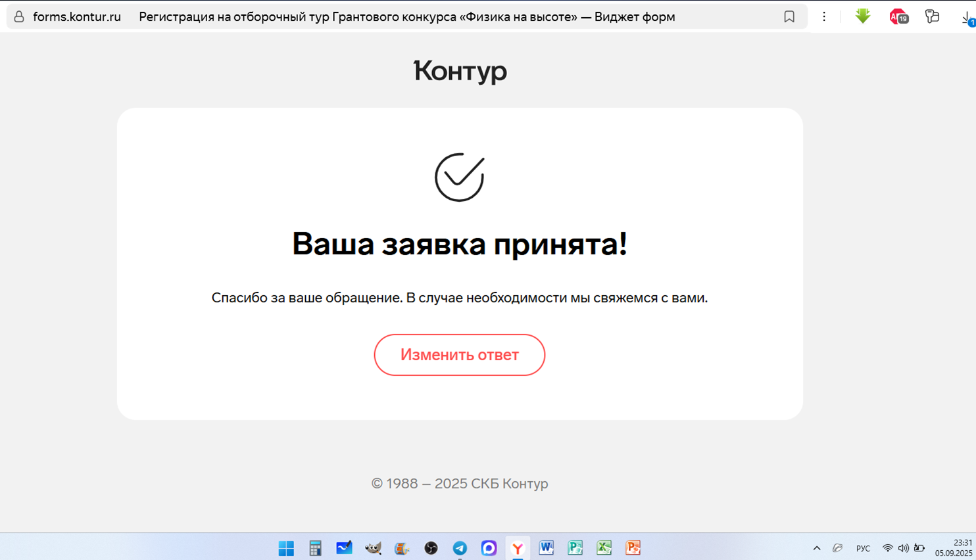Click the Контур logo heading
The height and width of the screenshot is (560, 976).
click(460, 71)
